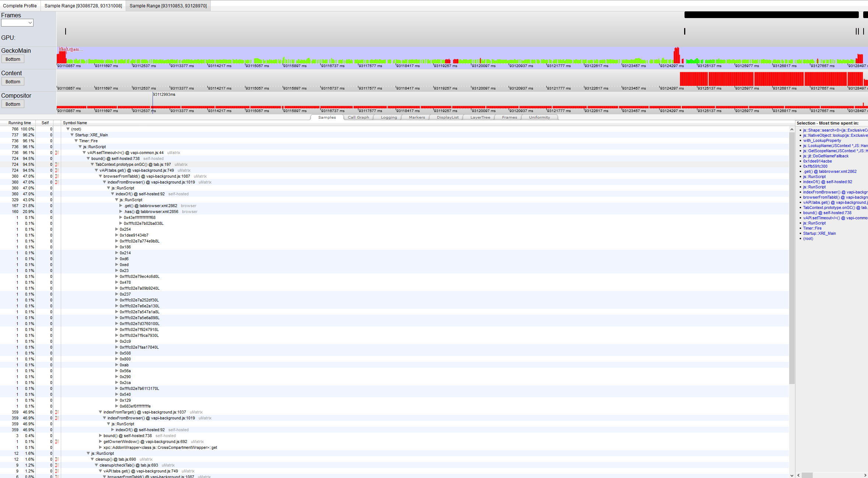Click the JS icon beside cleanup() tab.js:690 row

[x=57, y=459]
